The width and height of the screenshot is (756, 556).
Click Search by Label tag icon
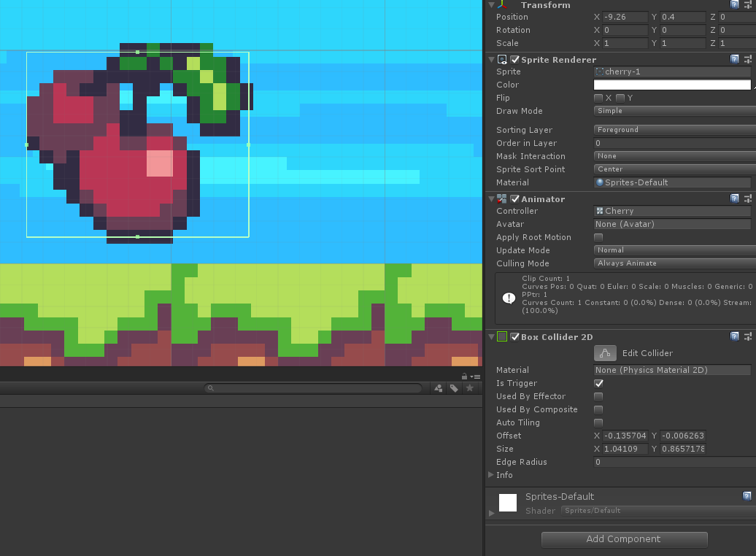click(454, 388)
